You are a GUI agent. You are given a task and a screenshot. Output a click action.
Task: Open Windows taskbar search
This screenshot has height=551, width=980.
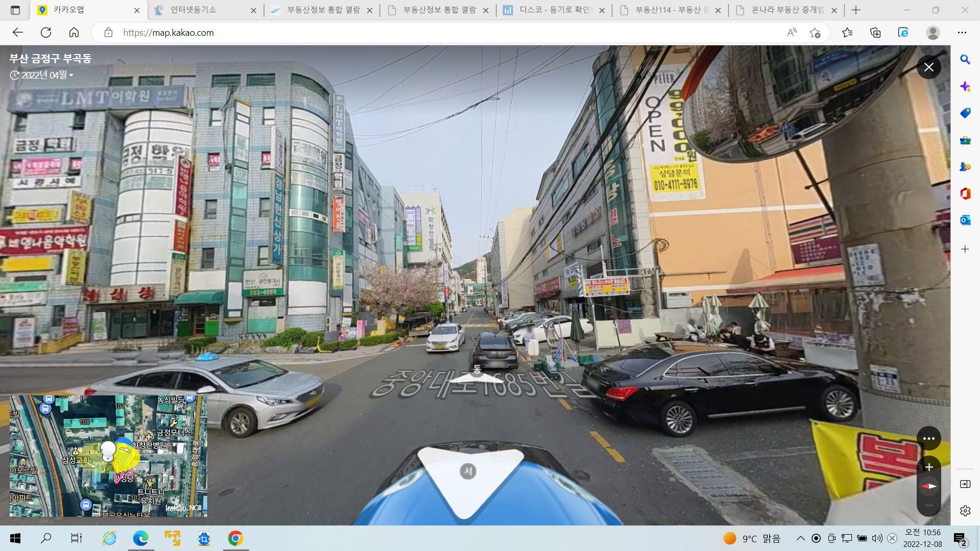(46, 538)
